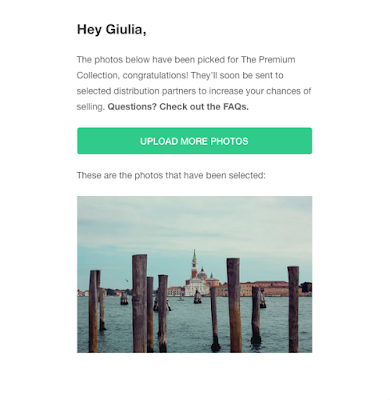Click the cloudy sky area of the photo
390x400 pixels.
[194, 223]
